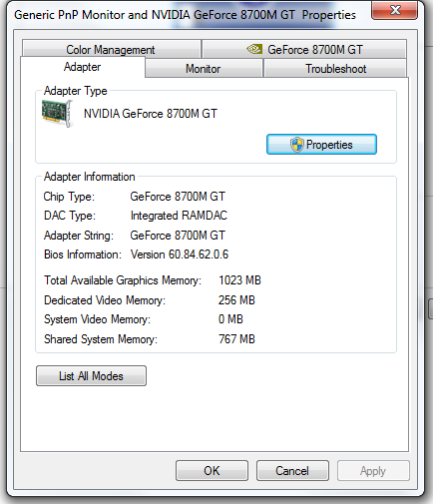
Task: Click the NVIDIA logo on GeForce tab
Action: (x=254, y=49)
